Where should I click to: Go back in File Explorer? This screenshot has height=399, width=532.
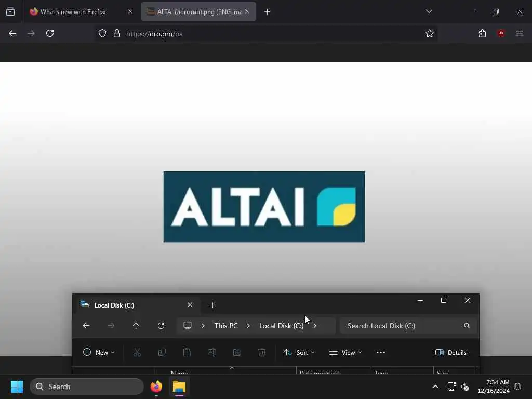(x=86, y=326)
